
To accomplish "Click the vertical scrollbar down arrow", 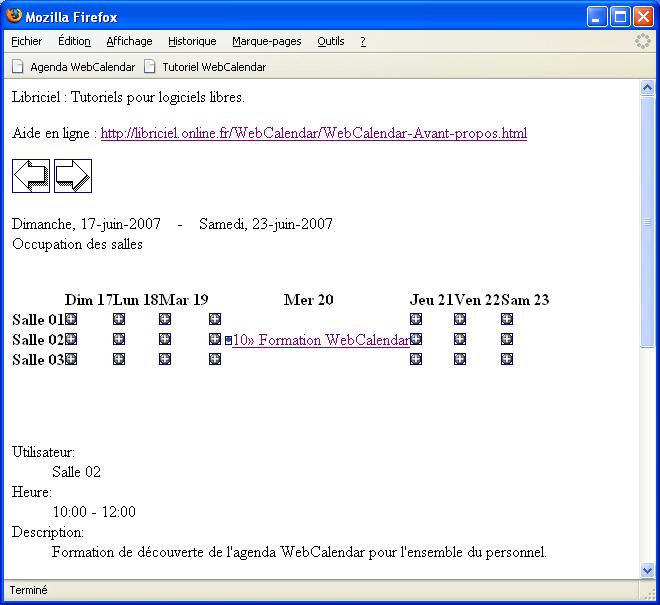I will pos(647,570).
